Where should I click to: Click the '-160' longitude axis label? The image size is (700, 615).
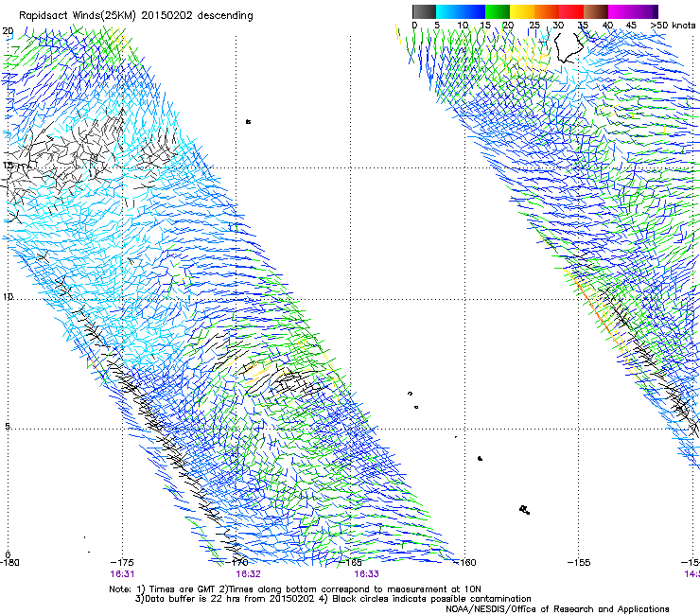pyautogui.click(x=464, y=563)
